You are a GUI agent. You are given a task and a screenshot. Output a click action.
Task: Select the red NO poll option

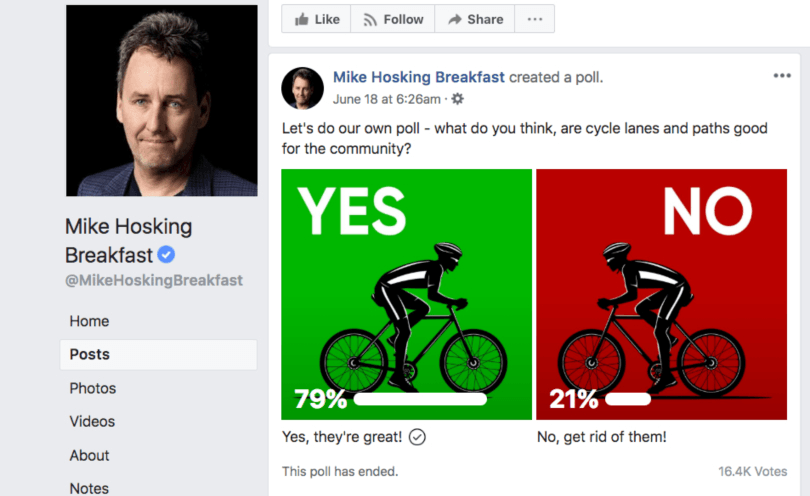click(661, 294)
